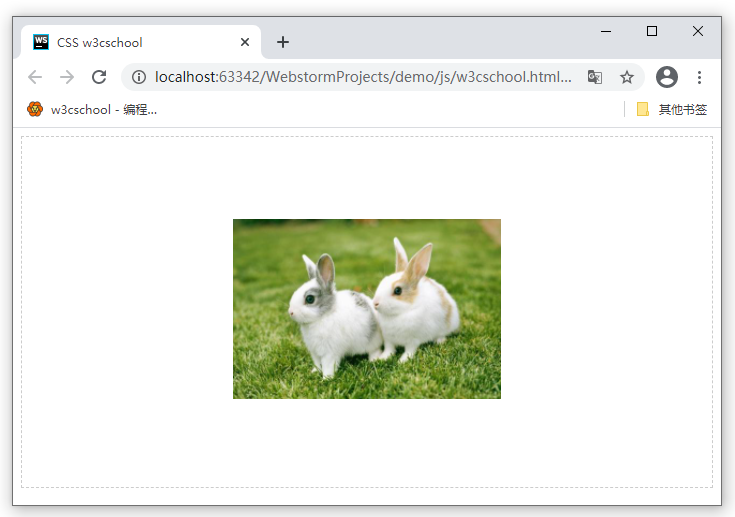Go back to the previous page

click(x=35, y=77)
